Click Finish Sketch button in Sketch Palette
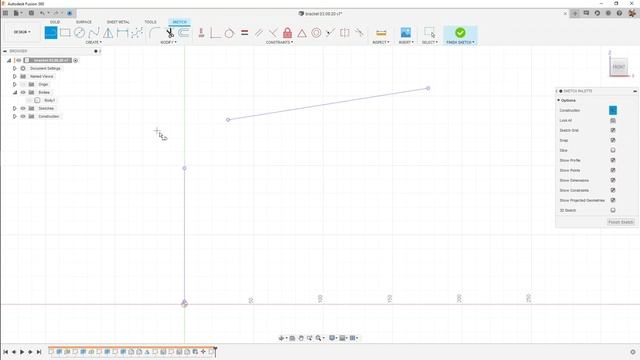The image size is (640, 360). coord(621,222)
